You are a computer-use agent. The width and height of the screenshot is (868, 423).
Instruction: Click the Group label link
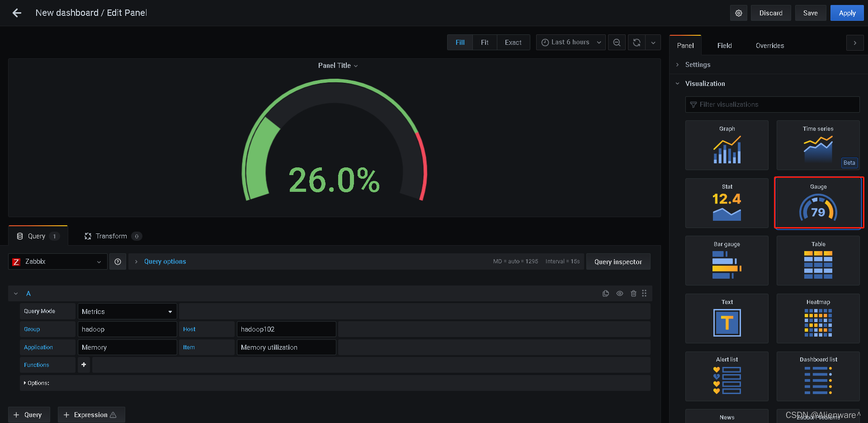(x=32, y=329)
